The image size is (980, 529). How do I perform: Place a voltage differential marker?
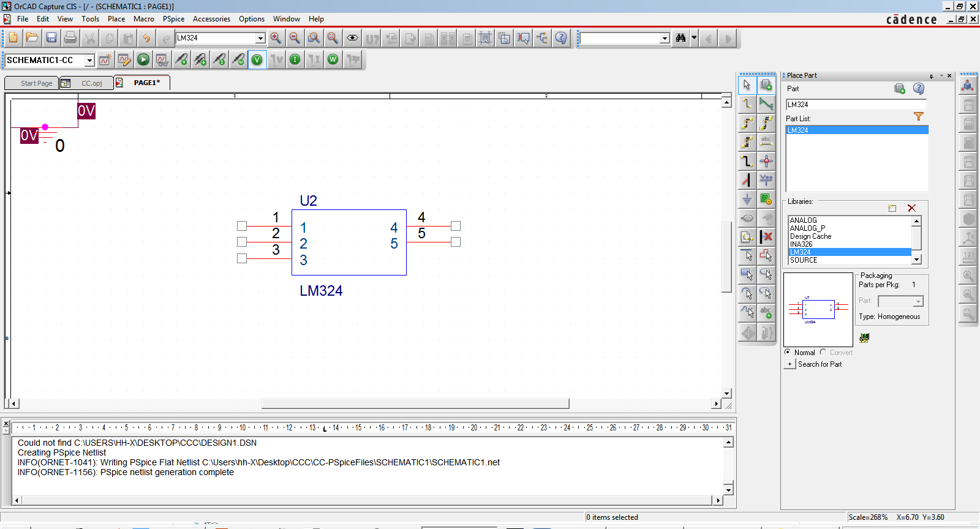click(200, 59)
